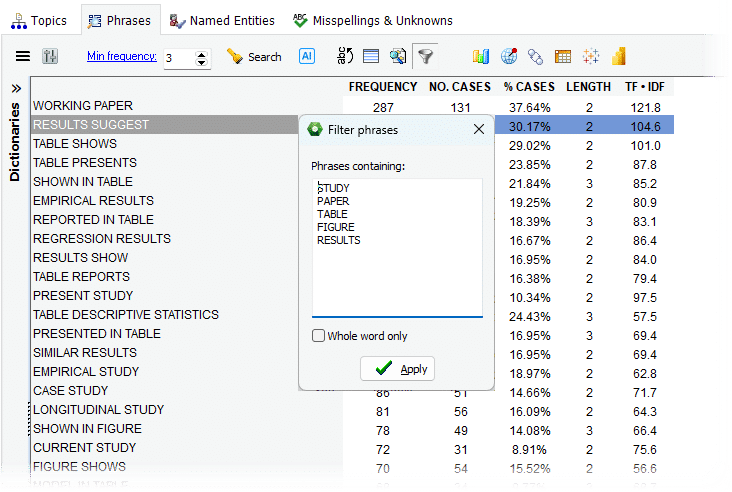
Task: Expand the Dictionaries side panel
Action: [15, 88]
